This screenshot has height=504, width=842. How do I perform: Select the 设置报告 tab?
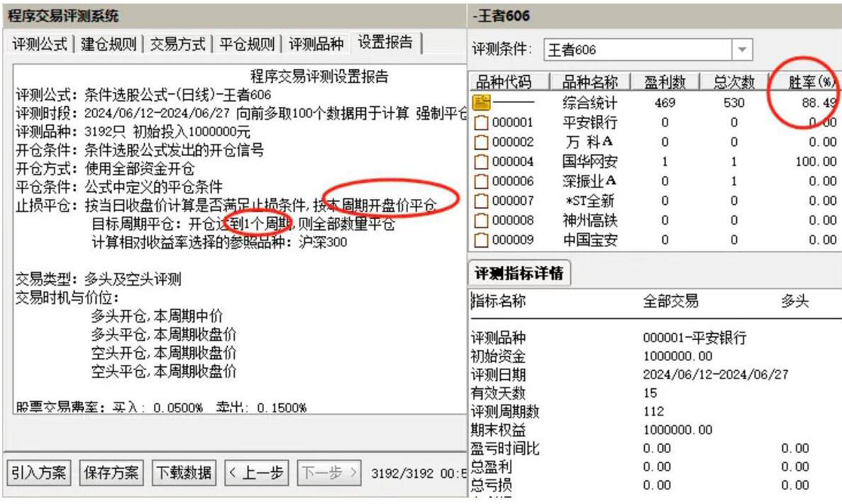386,43
